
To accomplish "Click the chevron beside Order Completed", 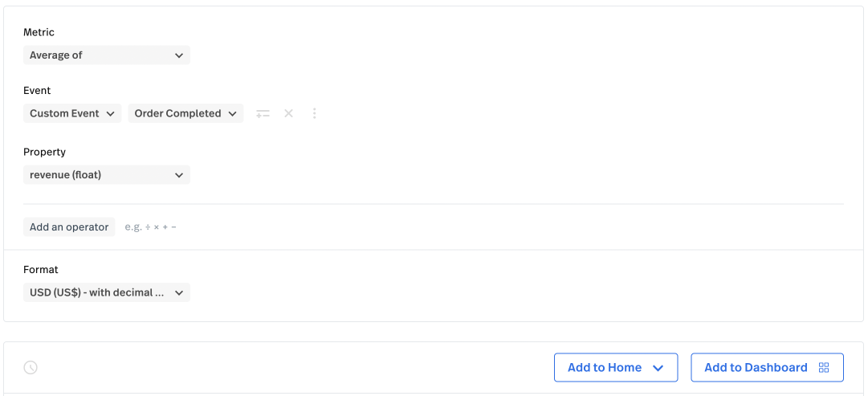I will (232, 113).
